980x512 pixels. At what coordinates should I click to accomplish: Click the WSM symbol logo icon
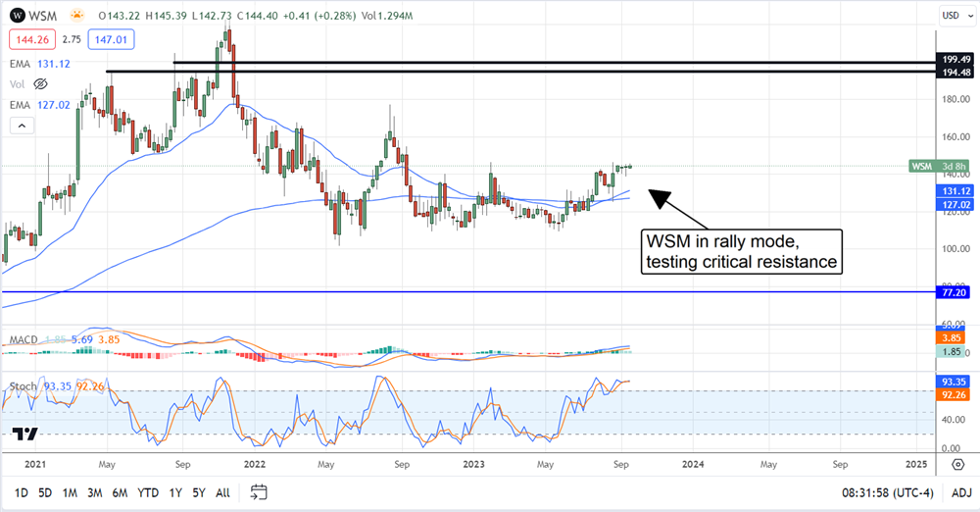pos(18,15)
